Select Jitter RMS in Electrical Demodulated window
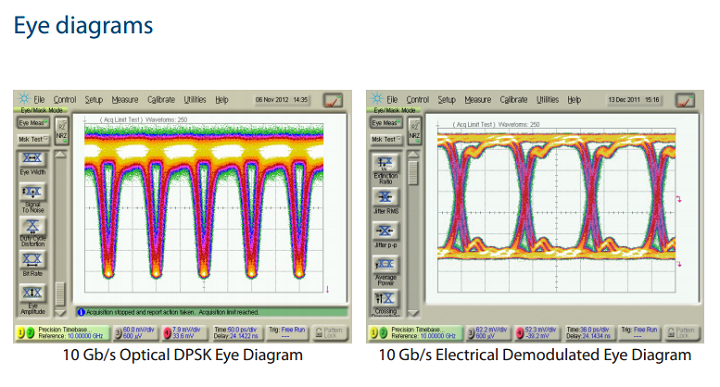Viewport: 720px width, 387px height. (385, 197)
